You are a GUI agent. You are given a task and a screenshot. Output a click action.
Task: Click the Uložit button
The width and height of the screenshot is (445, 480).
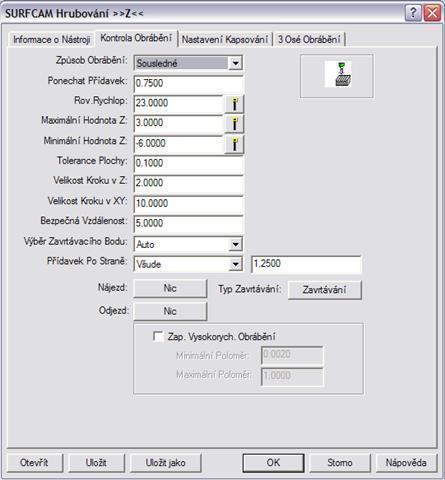[x=96, y=463]
